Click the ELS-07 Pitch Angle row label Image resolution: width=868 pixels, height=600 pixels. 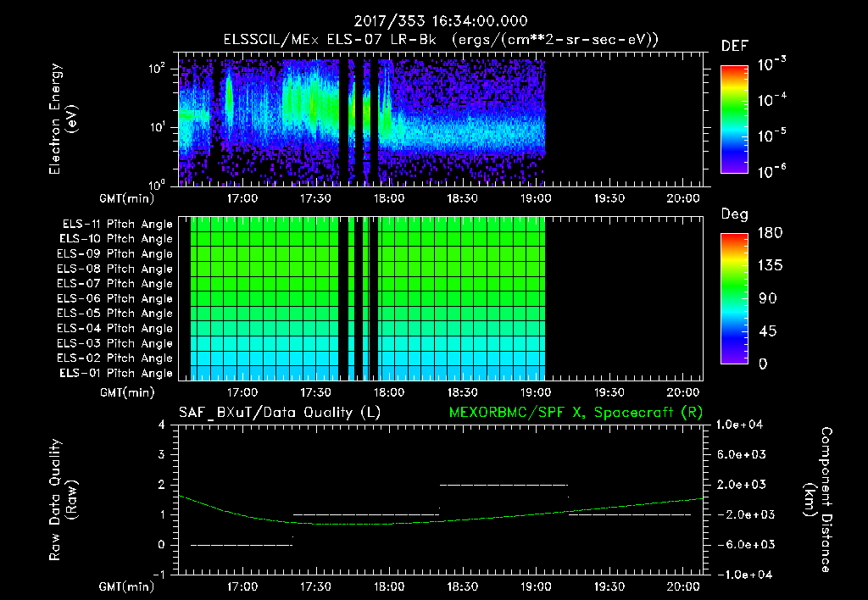(x=115, y=283)
